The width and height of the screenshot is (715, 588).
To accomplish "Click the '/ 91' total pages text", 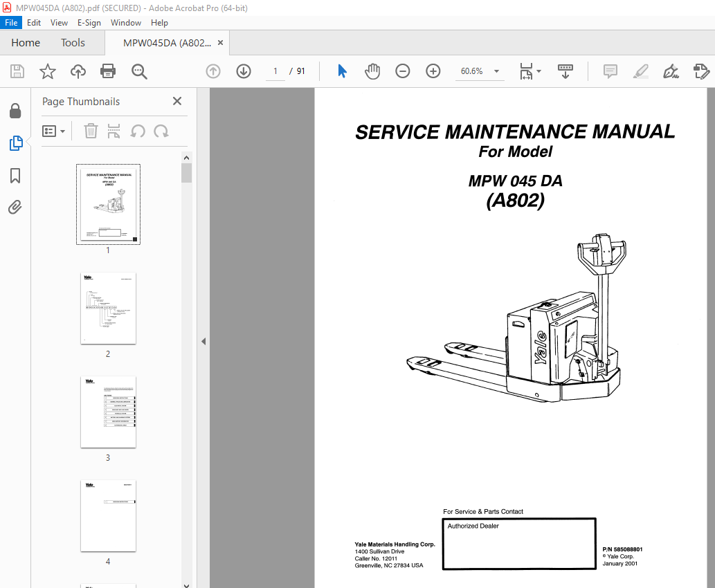I will tap(297, 71).
